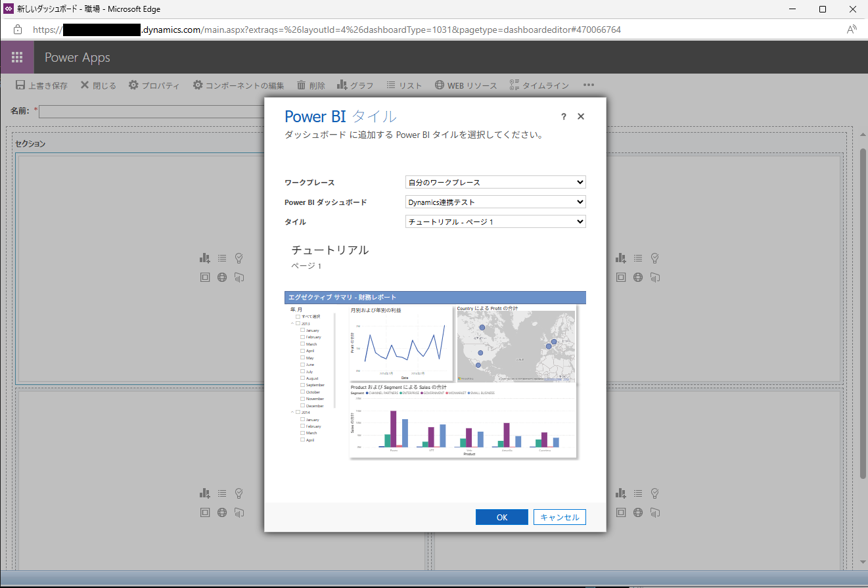The height and width of the screenshot is (588, 868).
Task: Click the assistant lightbulb icon in upper-right cell
Action: [x=654, y=258]
